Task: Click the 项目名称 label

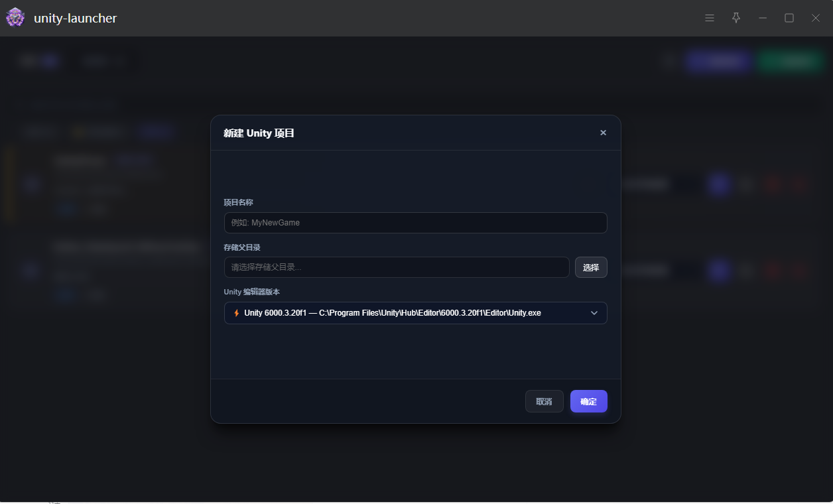Action: click(x=238, y=202)
